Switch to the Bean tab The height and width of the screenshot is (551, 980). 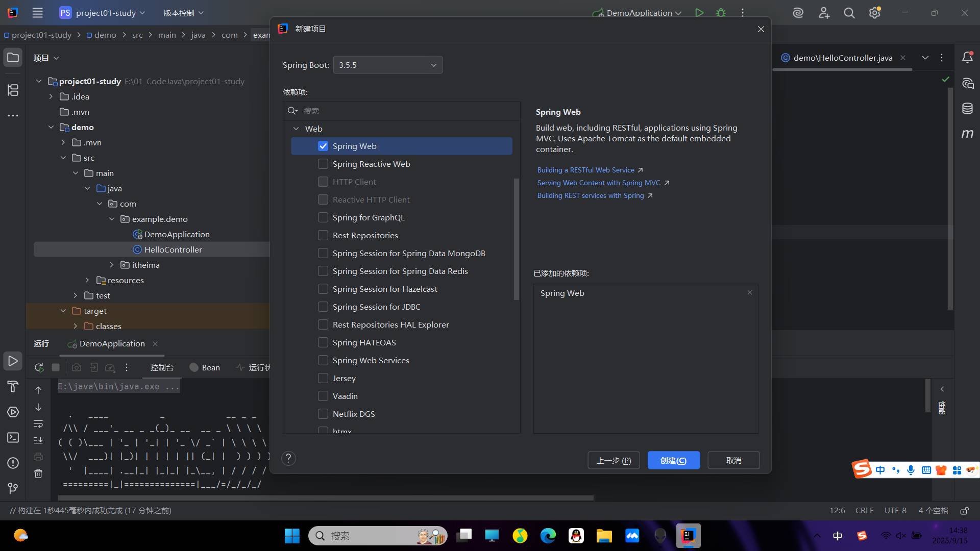pos(205,367)
